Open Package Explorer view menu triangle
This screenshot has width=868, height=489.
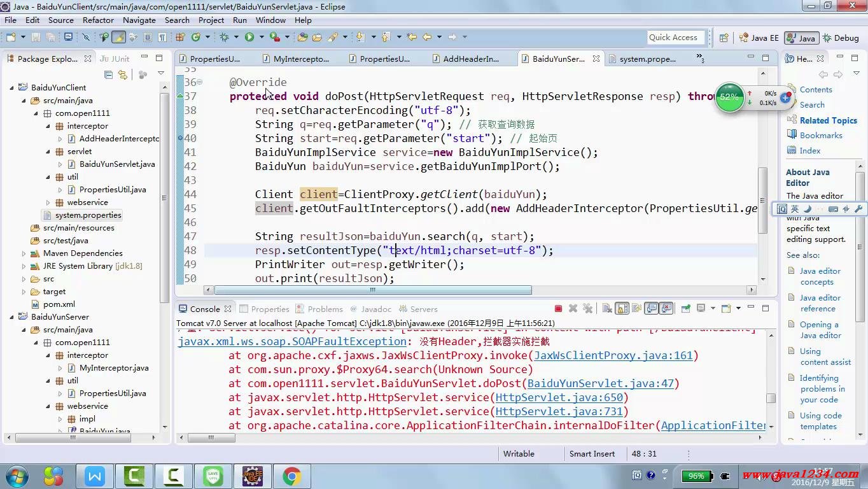pos(160,74)
